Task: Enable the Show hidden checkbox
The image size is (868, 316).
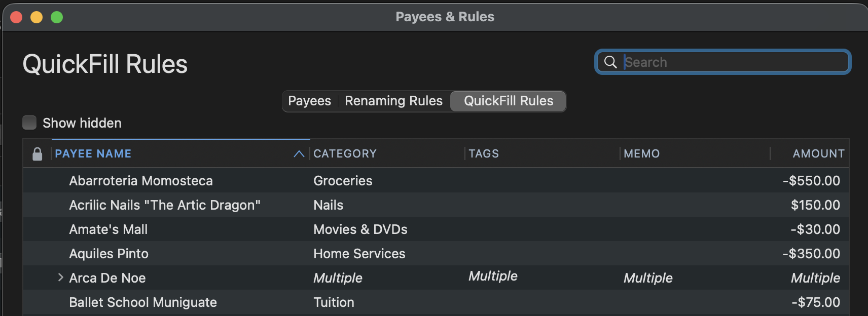Action: coord(29,123)
